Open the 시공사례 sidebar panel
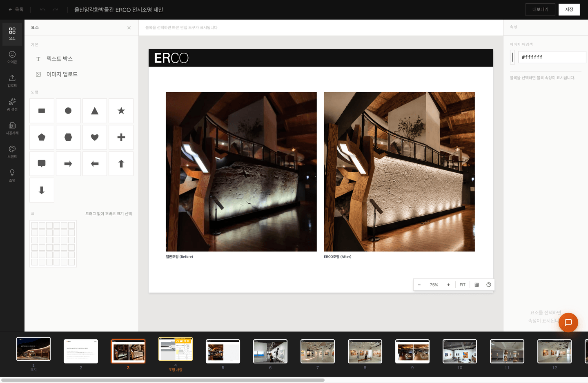 (12, 128)
